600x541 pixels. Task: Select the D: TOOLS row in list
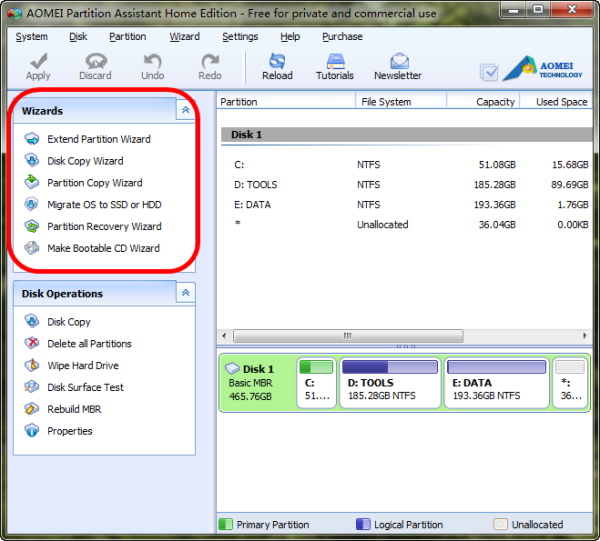pyautogui.click(x=407, y=185)
